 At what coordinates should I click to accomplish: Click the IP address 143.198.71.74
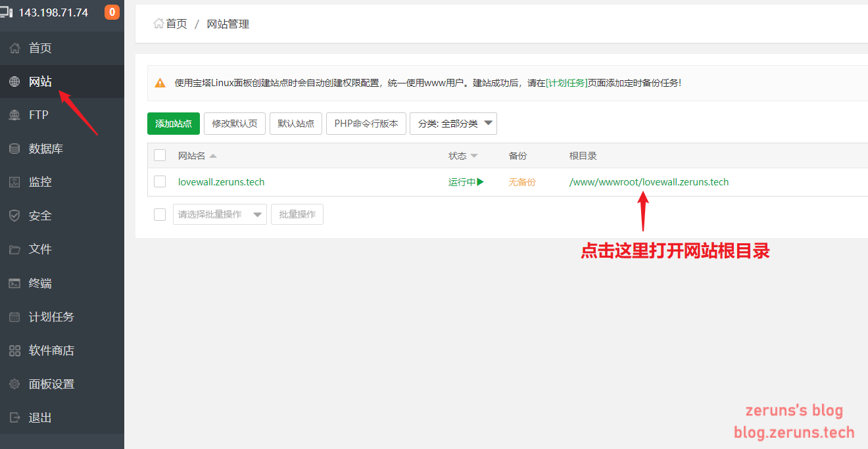pyautogui.click(x=53, y=12)
